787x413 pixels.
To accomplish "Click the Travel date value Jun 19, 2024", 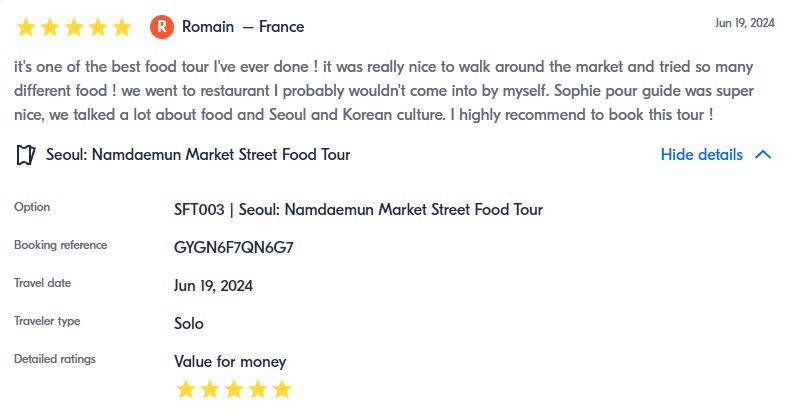I will click(213, 285).
